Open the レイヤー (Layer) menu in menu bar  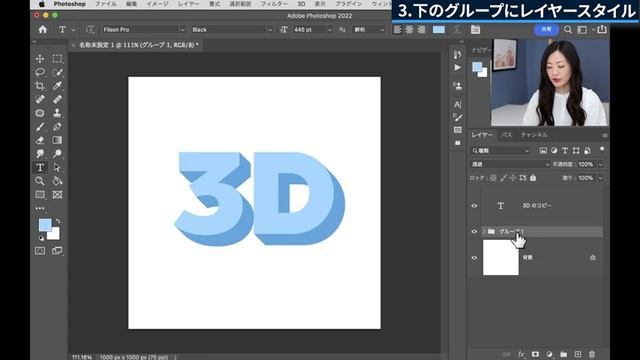pyautogui.click(x=189, y=4)
